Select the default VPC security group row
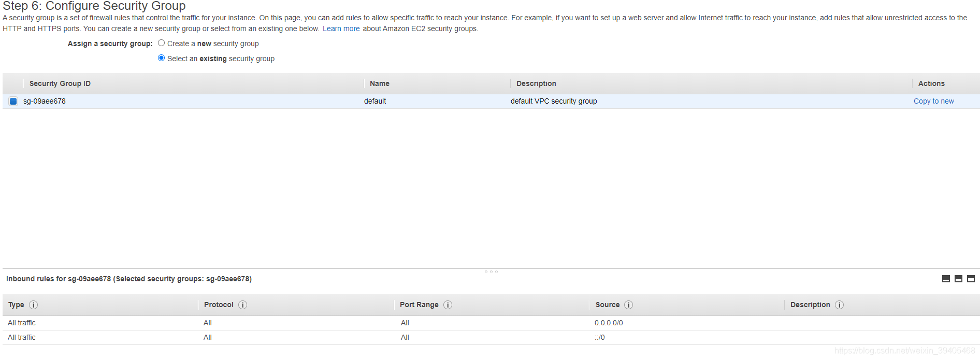The height and width of the screenshot is (360, 980). click(553, 102)
